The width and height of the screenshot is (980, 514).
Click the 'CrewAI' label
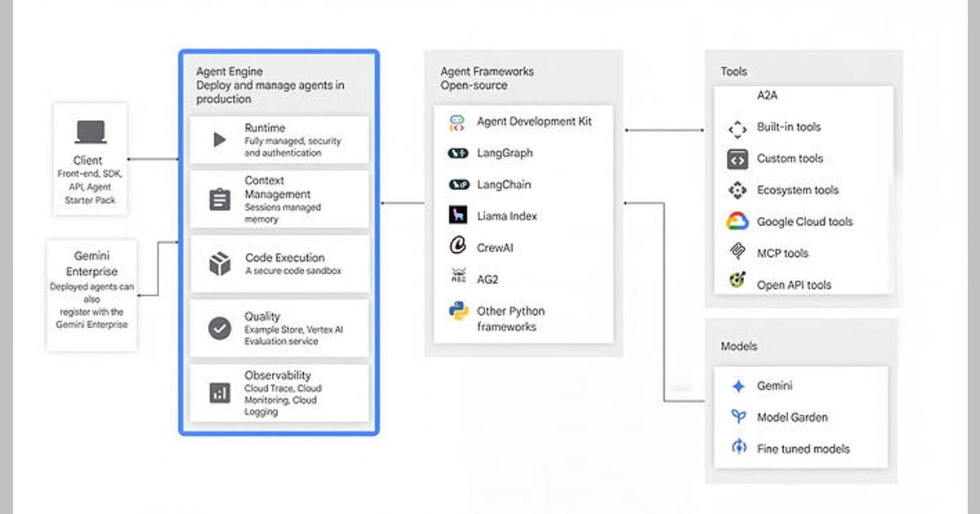[495, 247]
